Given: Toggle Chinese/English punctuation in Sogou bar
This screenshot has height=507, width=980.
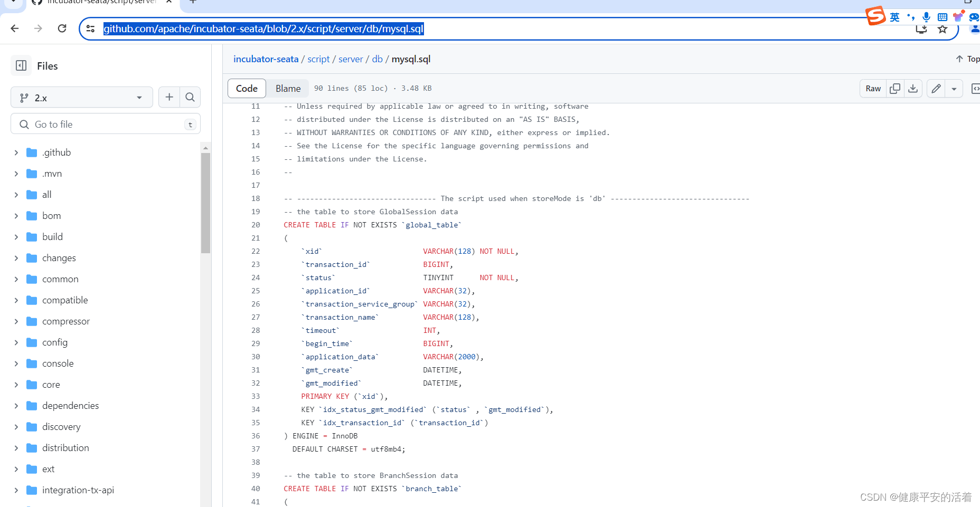Looking at the screenshot, I should (x=910, y=16).
